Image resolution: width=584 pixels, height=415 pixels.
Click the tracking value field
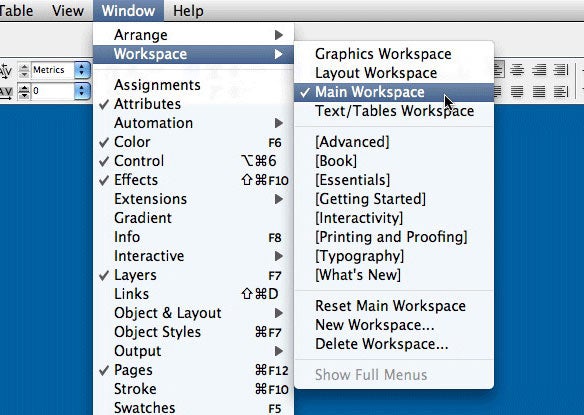(x=53, y=91)
